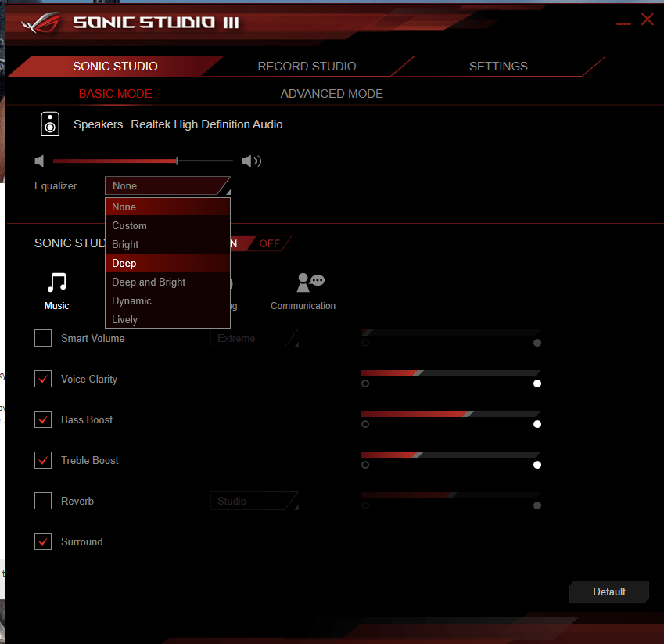Click the speaker device icon

point(50,124)
